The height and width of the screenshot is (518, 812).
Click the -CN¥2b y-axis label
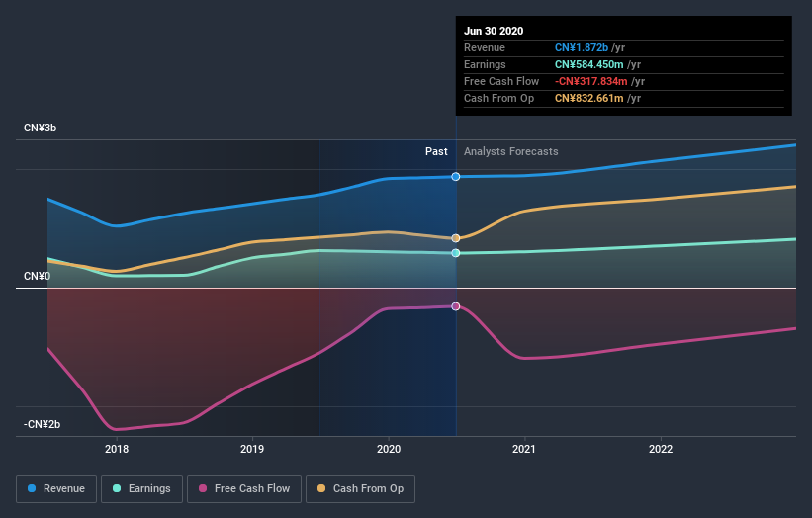coord(42,424)
